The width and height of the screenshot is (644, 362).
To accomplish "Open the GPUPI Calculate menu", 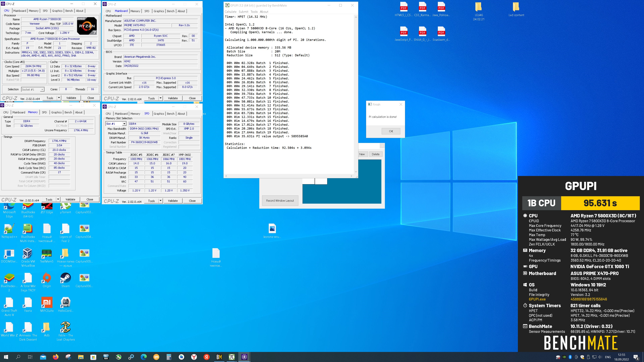I will click(x=230, y=12).
